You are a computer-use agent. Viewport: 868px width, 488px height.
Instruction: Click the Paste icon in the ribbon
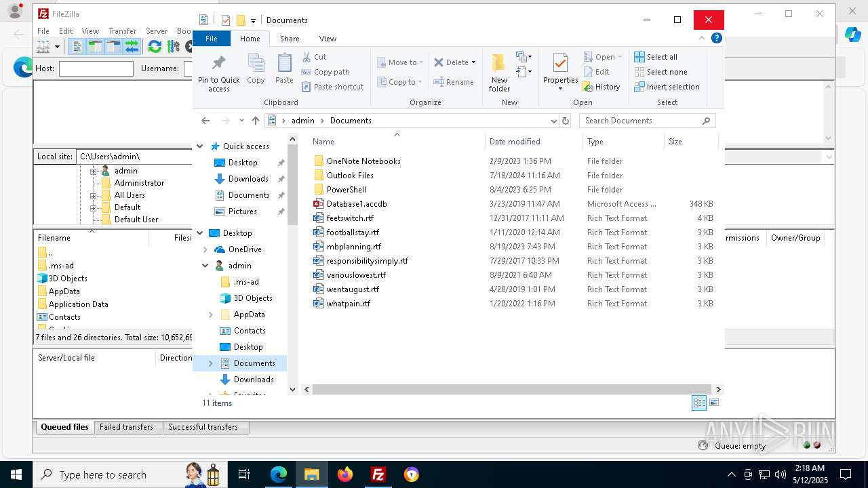pyautogui.click(x=284, y=69)
